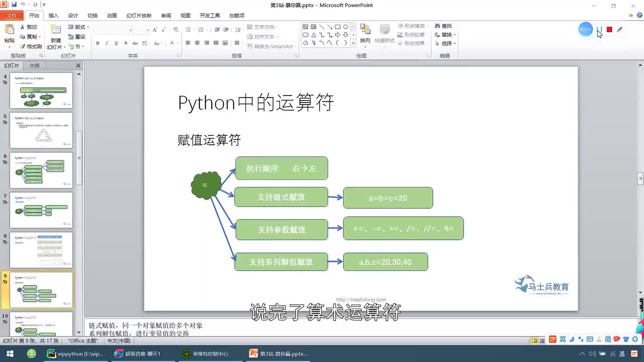
Task: Click the Clear Formatting icon
Action: (176, 30)
